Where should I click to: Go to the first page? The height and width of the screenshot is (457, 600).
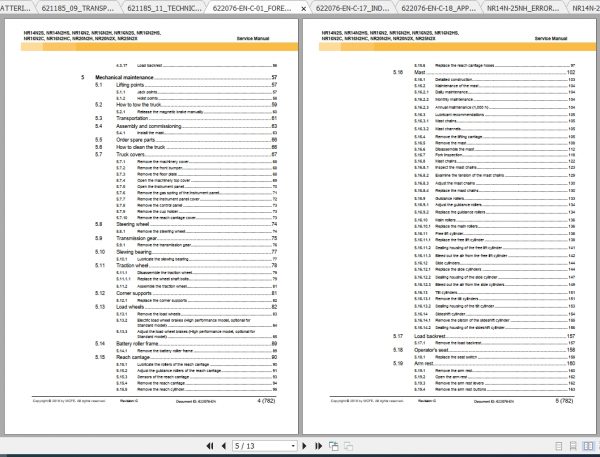pyautogui.click(x=210, y=446)
